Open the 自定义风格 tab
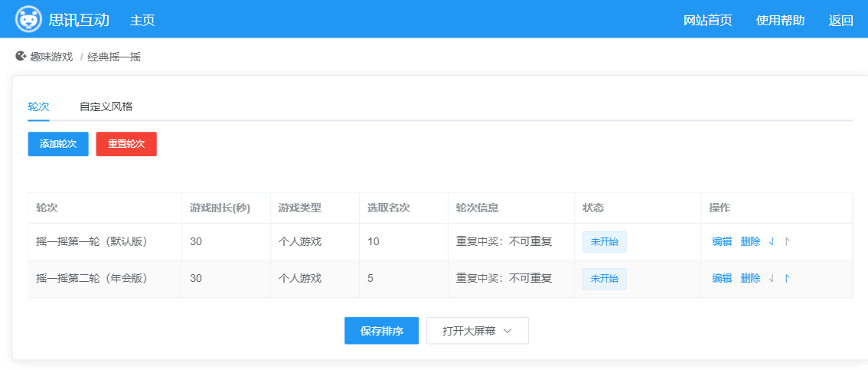The image size is (868, 370). click(x=106, y=106)
